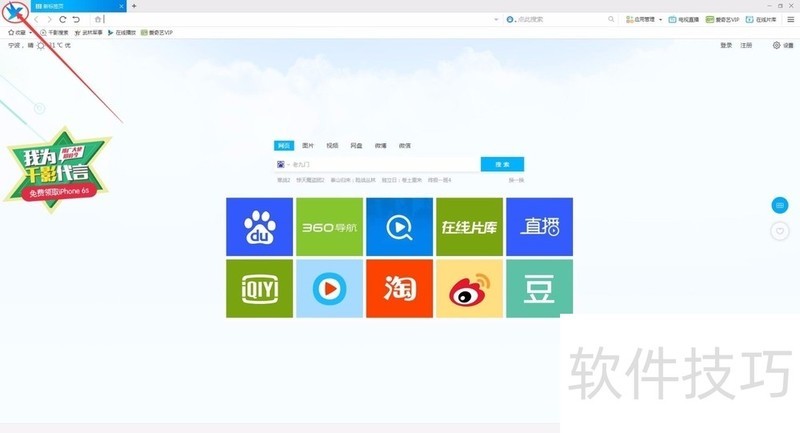
Task: Open 在线播放 bookmark
Action: [x=121, y=32]
